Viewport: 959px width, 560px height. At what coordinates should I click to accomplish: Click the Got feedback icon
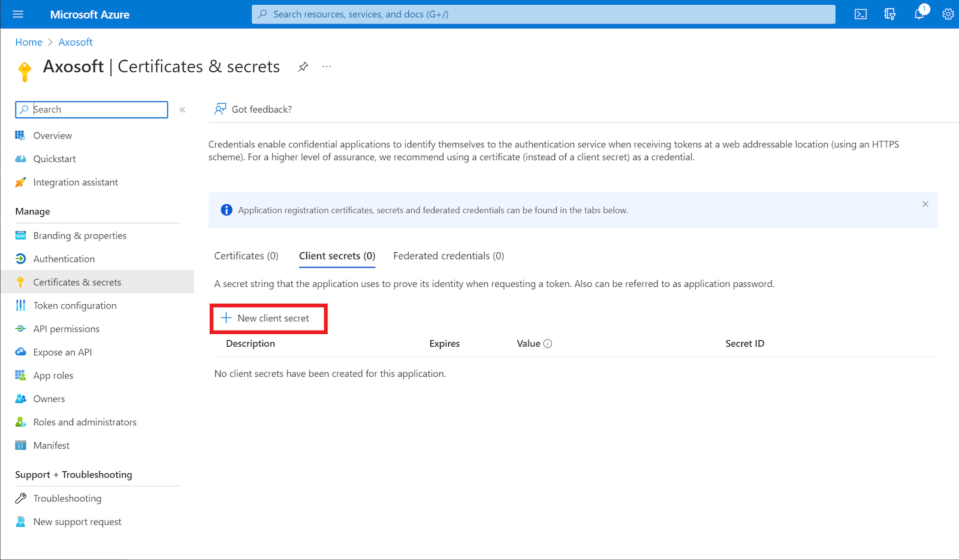click(220, 109)
